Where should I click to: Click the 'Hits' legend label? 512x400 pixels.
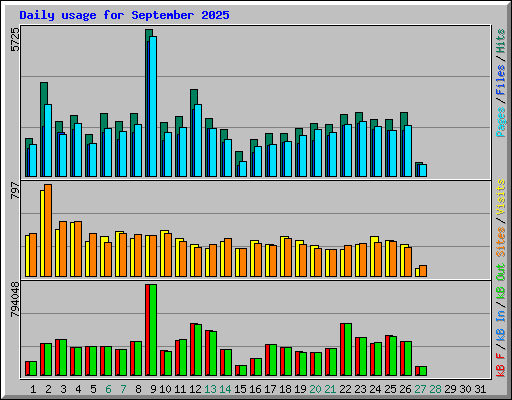pos(501,41)
